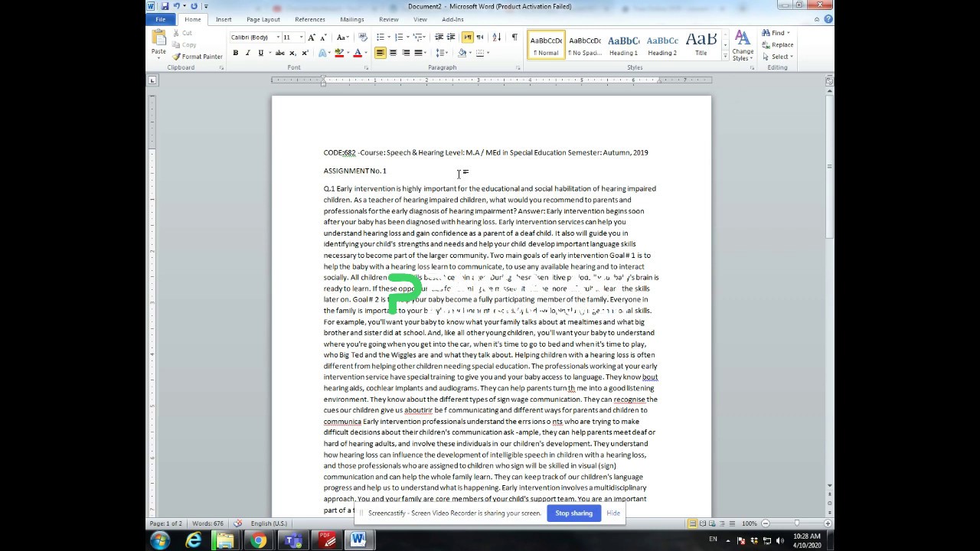This screenshot has height=551, width=980.
Task: Click the Replace command in Editing group
Action: [x=778, y=45]
